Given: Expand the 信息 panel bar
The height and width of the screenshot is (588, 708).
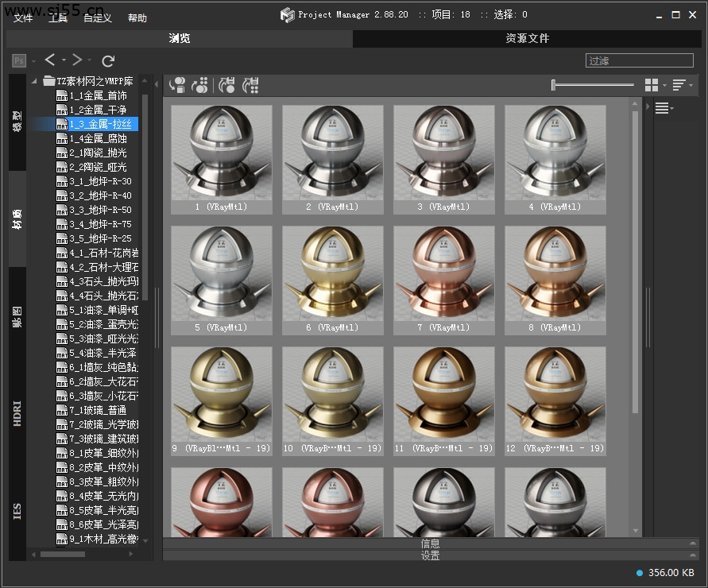Looking at the screenshot, I should [x=430, y=544].
